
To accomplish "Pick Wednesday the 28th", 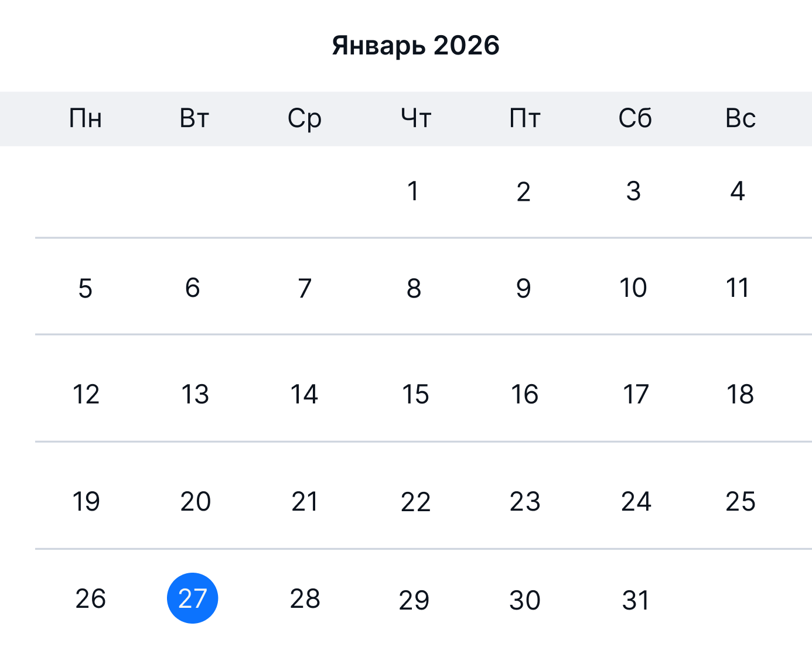I will coord(305,598).
